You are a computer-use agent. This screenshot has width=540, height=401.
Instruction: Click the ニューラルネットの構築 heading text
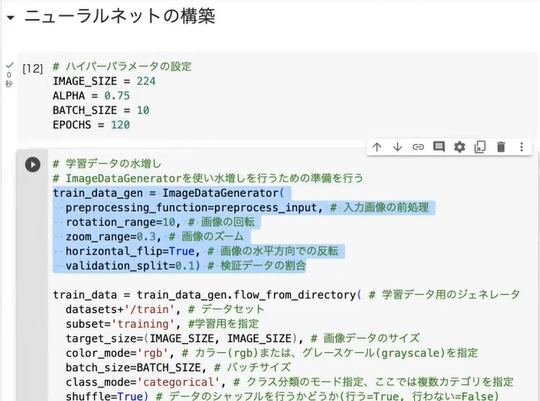[x=120, y=16]
